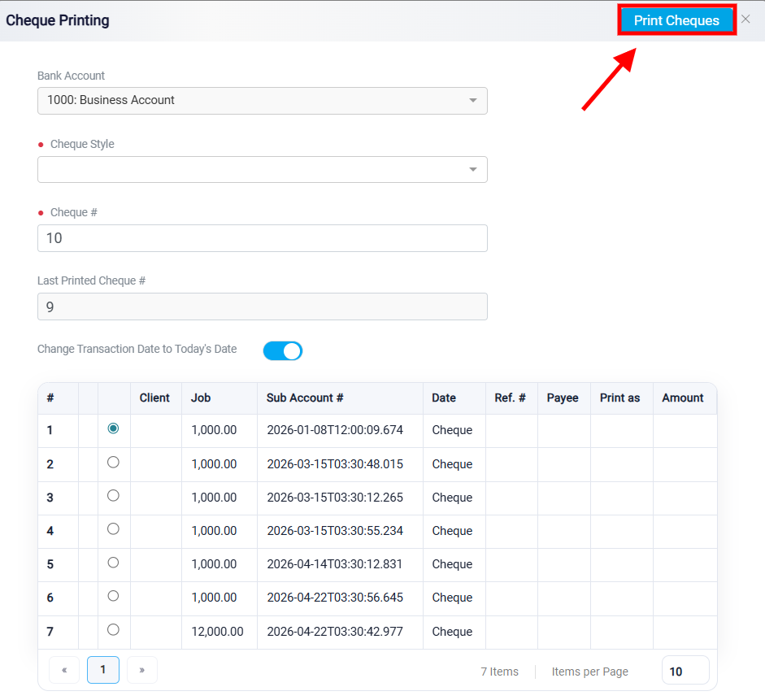
Task: Click the Ref. # column header
Action: coord(511,398)
